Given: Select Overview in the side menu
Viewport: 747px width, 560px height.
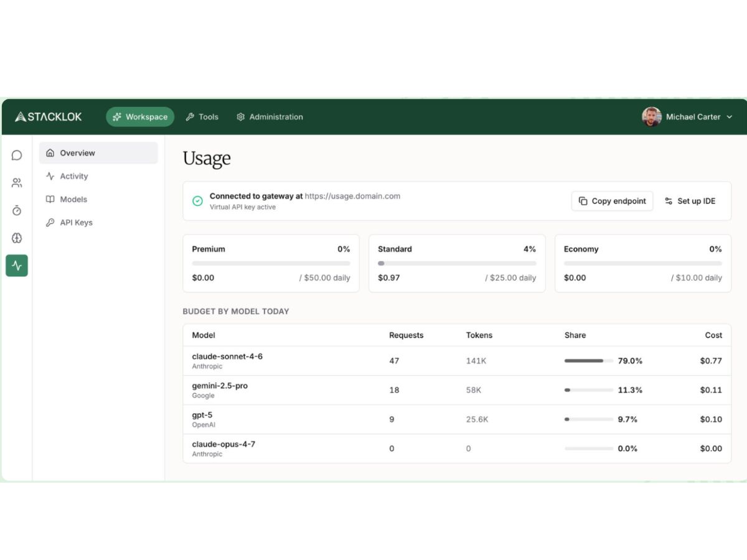Looking at the screenshot, I should 98,153.
